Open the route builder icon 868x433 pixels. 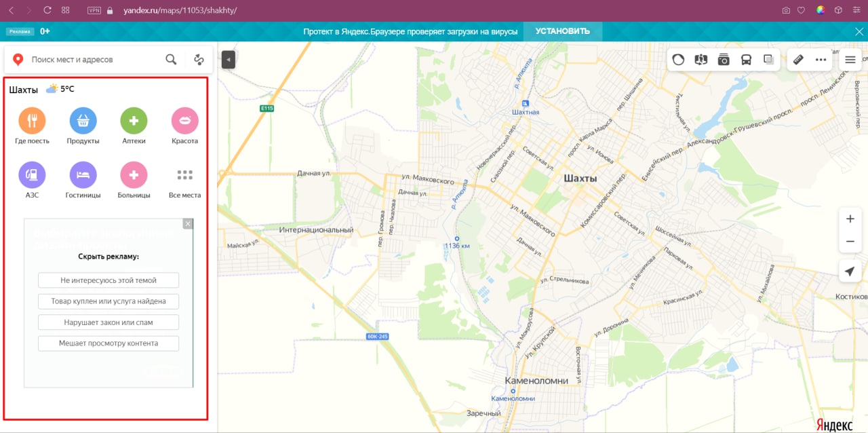pyautogui.click(x=199, y=60)
